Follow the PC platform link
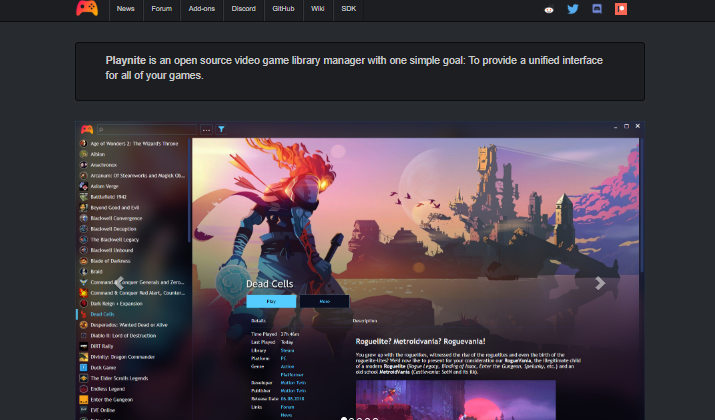Screen dimensions: 715x420 [283, 358]
